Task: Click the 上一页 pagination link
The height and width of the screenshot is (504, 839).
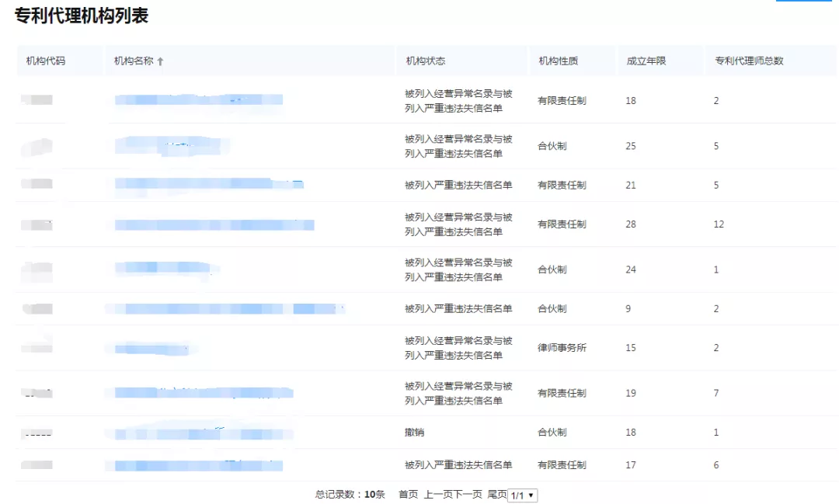Action: 437,494
